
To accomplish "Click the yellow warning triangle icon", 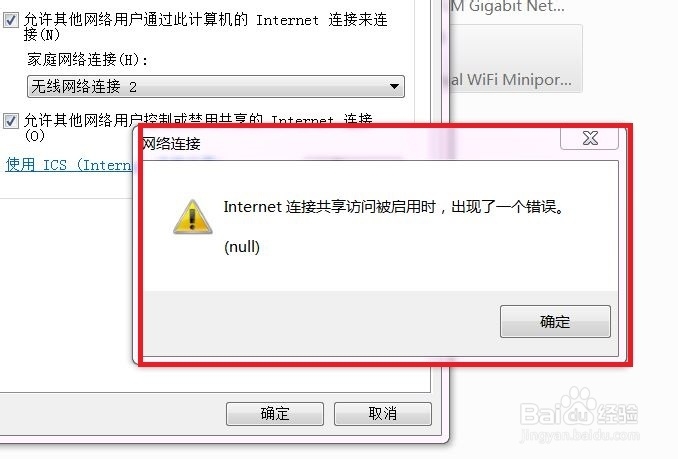I will [x=192, y=217].
